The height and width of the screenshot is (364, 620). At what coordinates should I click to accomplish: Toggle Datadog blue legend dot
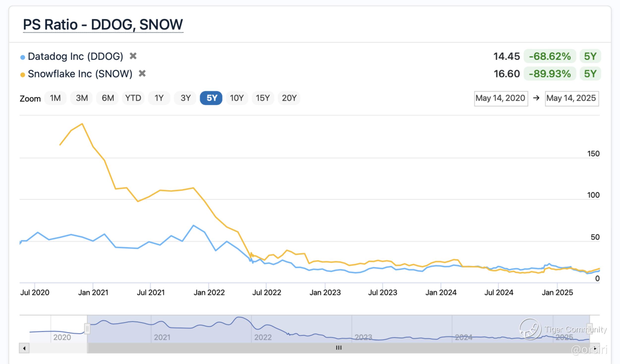point(23,57)
